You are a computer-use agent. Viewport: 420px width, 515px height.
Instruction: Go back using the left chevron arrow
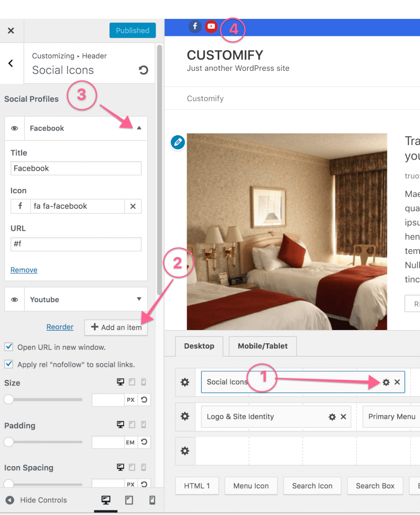11,64
